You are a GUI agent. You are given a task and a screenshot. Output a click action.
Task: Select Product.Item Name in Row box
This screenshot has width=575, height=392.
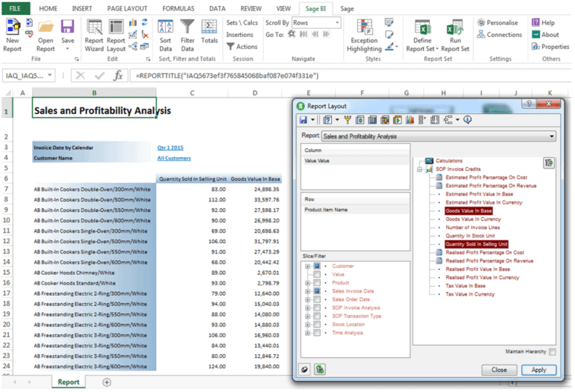click(326, 210)
